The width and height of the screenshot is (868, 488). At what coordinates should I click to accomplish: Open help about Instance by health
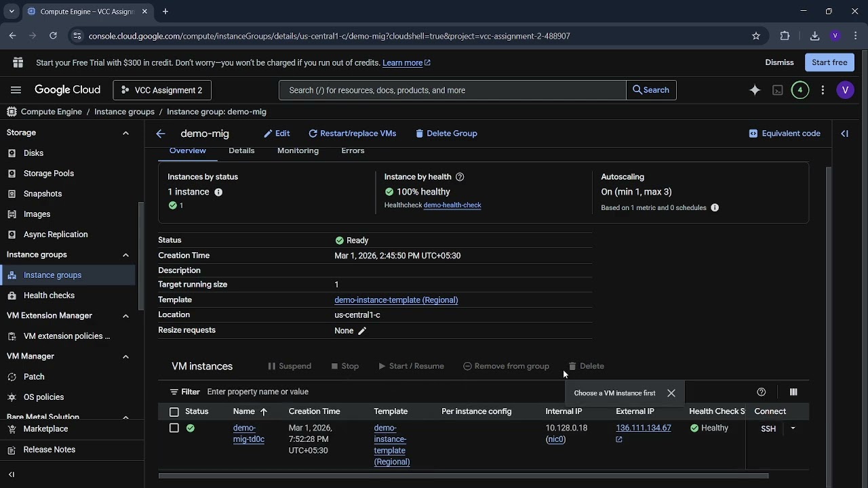[x=460, y=177]
